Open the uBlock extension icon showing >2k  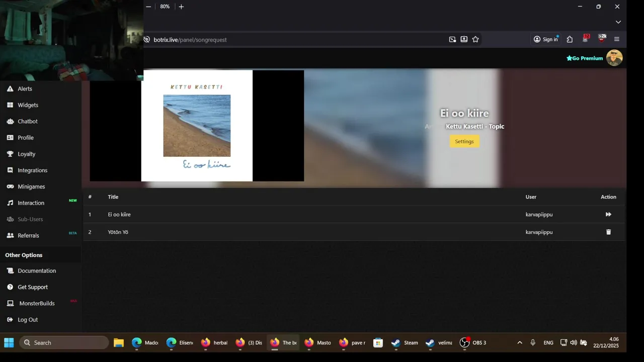coord(602,38)
